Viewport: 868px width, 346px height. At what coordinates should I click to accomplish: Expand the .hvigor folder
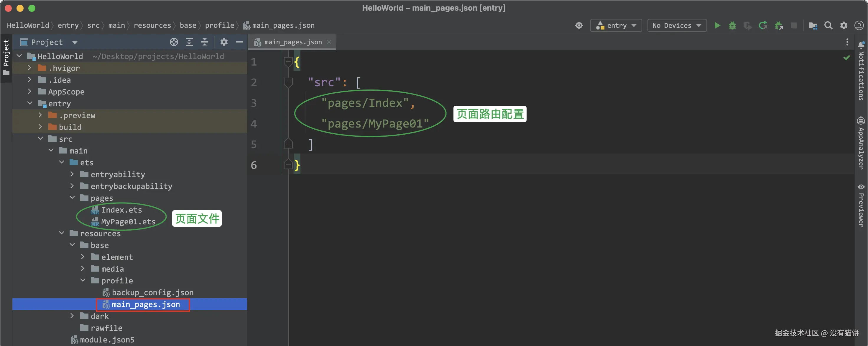pos(30,68)
